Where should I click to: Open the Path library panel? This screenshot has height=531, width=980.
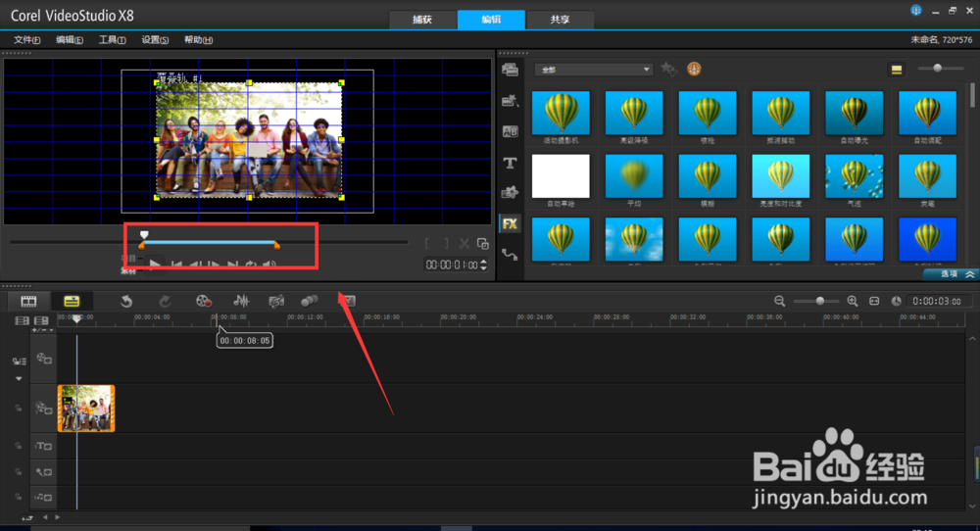coord(510,255)
